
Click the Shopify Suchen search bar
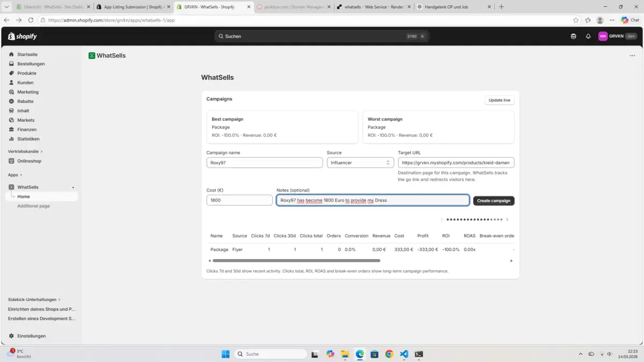tap(322, 36)
